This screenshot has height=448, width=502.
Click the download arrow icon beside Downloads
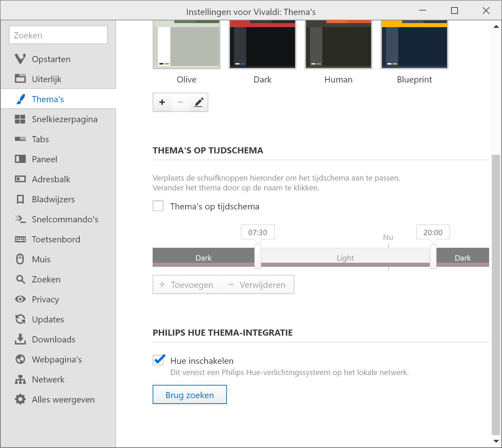click(x=20, y=339)
